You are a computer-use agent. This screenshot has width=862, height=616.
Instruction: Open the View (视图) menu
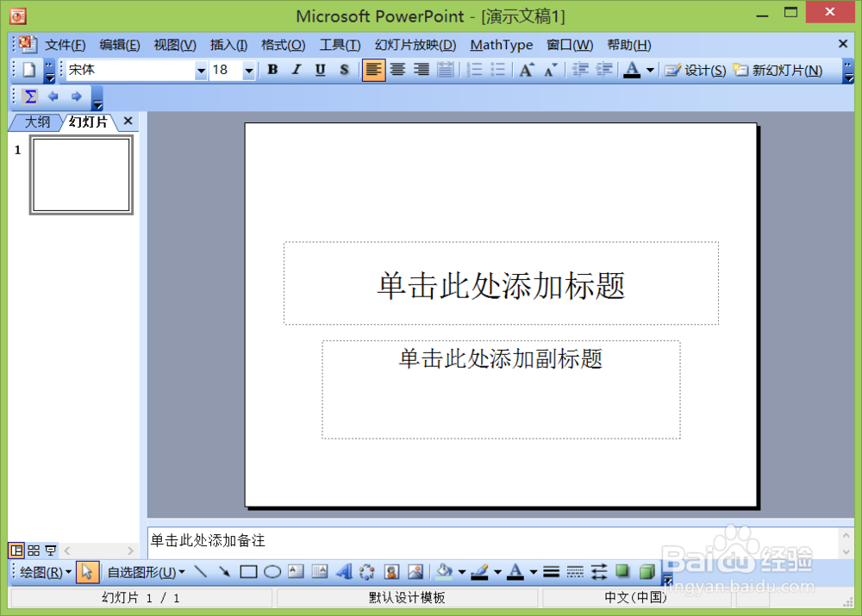click(175, 45)
